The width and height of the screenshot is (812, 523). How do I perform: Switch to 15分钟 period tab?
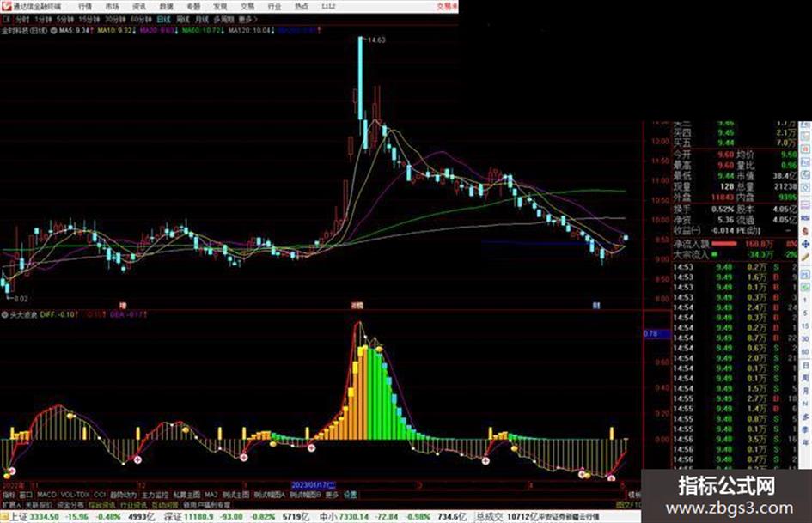pyautogui.click(x=89, y=19)
